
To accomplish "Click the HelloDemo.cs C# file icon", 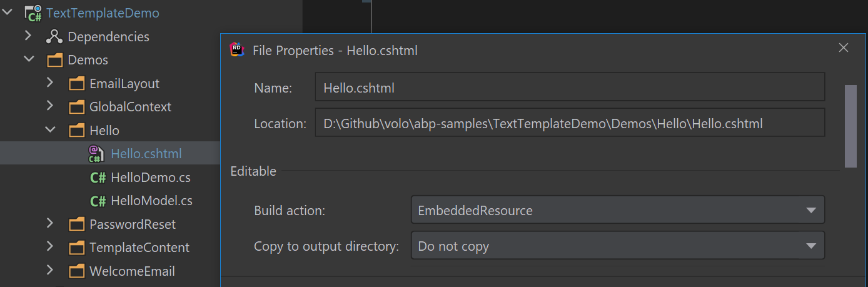I will pyautogui.click(x=98, y=178).
